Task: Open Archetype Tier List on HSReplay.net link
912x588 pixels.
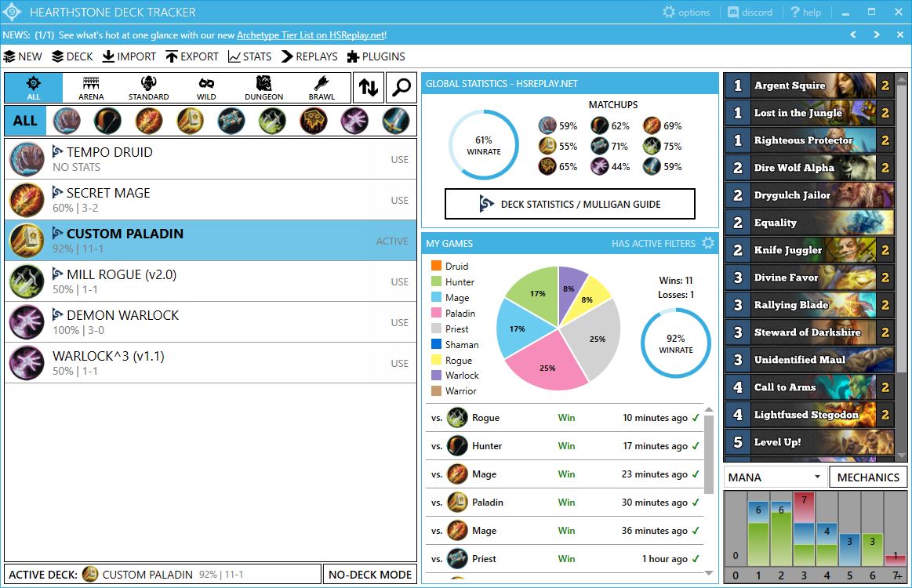Action: coord(311,35)
